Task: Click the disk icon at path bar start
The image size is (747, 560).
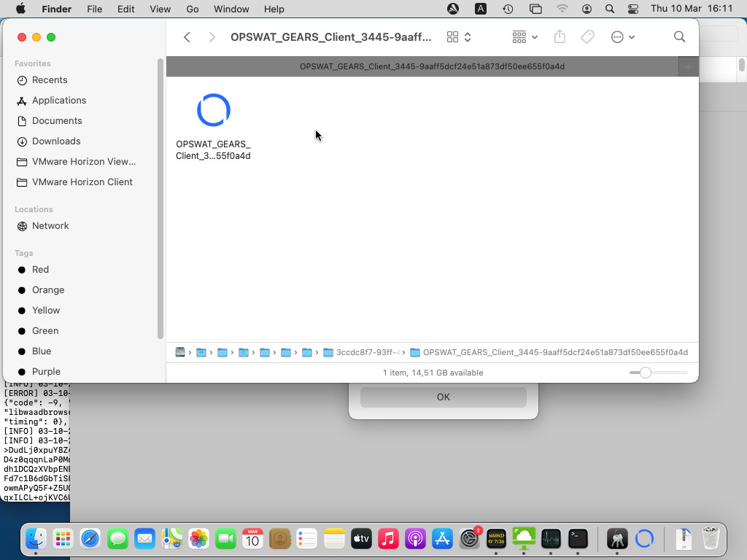Action: click(x=180, y=352)
